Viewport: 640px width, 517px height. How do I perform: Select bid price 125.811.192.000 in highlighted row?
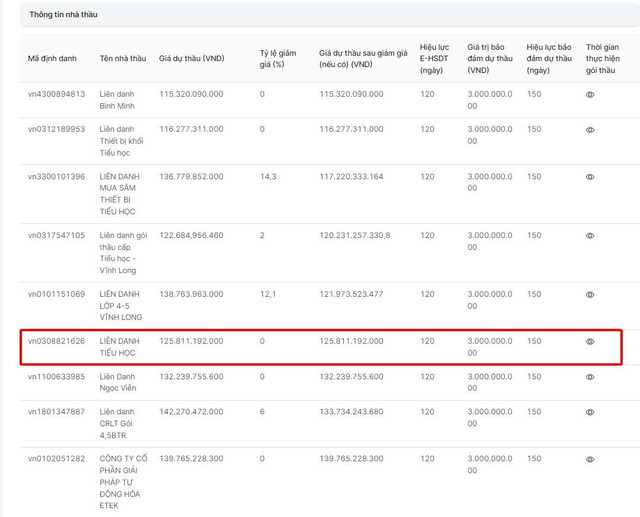[x=191, y=341]
